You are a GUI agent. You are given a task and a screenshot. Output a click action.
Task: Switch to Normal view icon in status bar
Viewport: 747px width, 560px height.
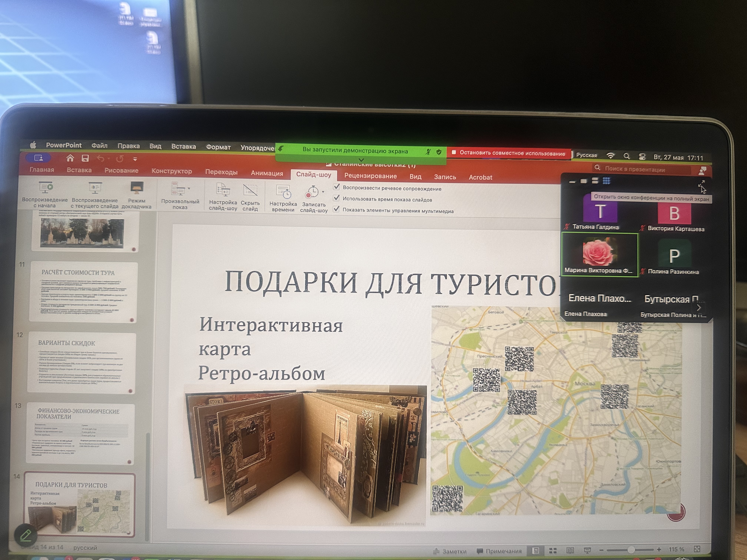535,551
